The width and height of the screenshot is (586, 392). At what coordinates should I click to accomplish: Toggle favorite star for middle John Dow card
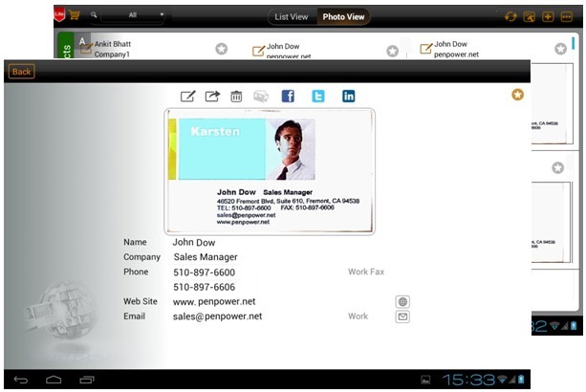click(x=392, y=51)
